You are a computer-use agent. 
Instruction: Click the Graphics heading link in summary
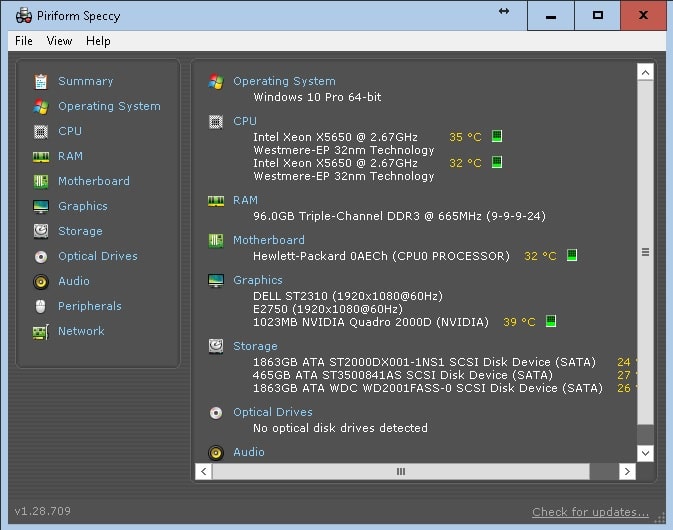258,280
